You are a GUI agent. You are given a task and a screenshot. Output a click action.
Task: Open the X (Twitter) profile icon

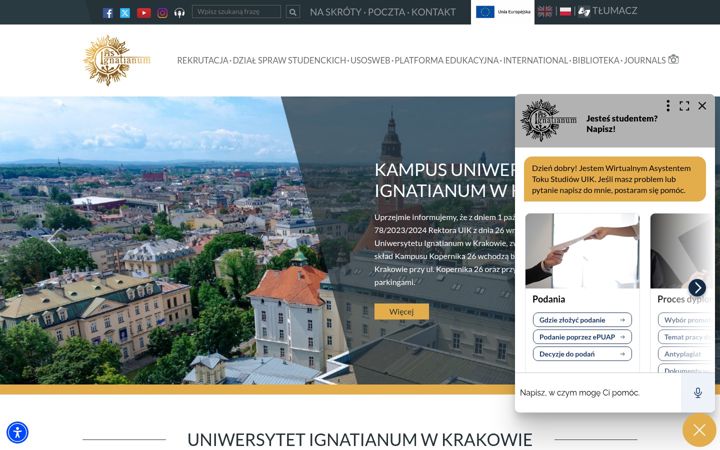(x=125, y=13)
